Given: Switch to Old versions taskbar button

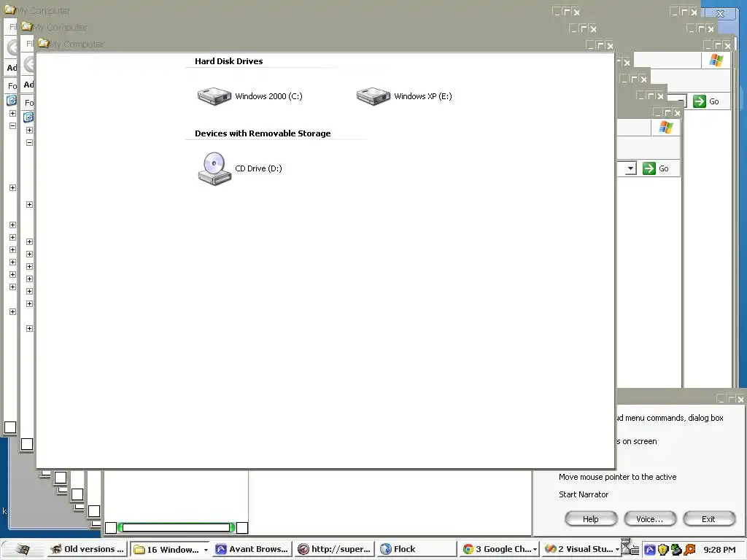Looking at the screenshot, I should [88, 549].
